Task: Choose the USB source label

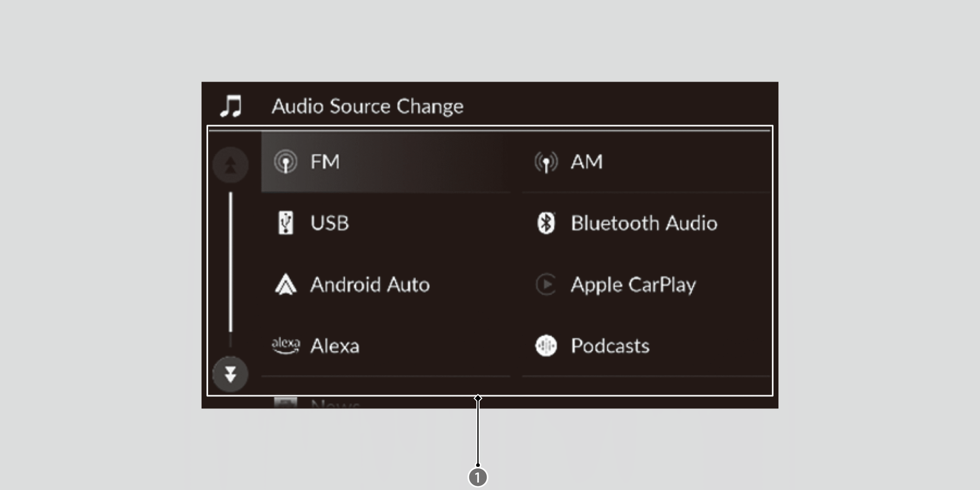Action: click(x=330, y=223)
